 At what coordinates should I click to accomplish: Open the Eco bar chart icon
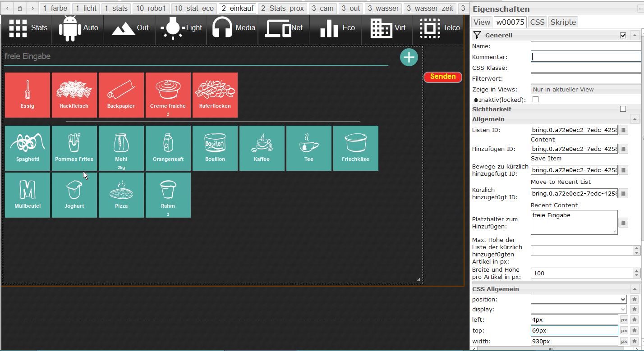[329, 28]
